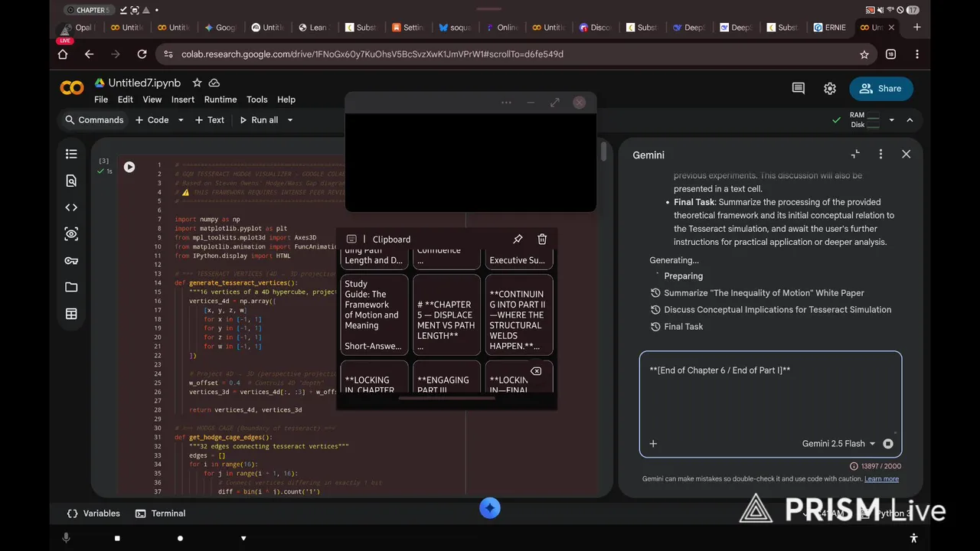The image size is (980, 551).
Task: Click the keyboard icon in Clipboard header
Action: coord(351,240)
